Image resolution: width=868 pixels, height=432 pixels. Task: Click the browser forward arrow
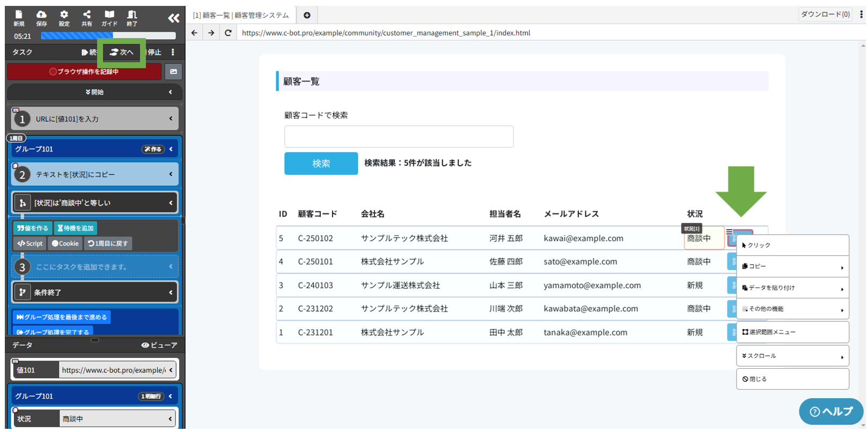click(211, 33)
